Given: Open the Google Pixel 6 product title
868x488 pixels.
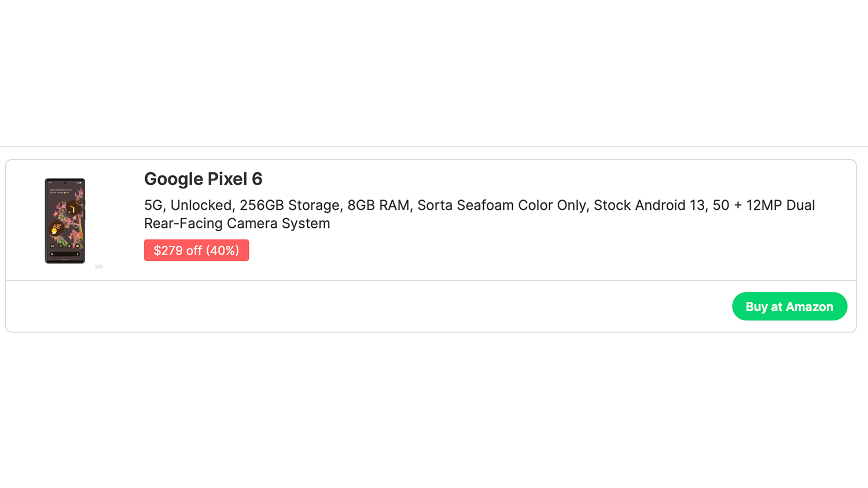Looking at the screenshot, I should [203, 179].
